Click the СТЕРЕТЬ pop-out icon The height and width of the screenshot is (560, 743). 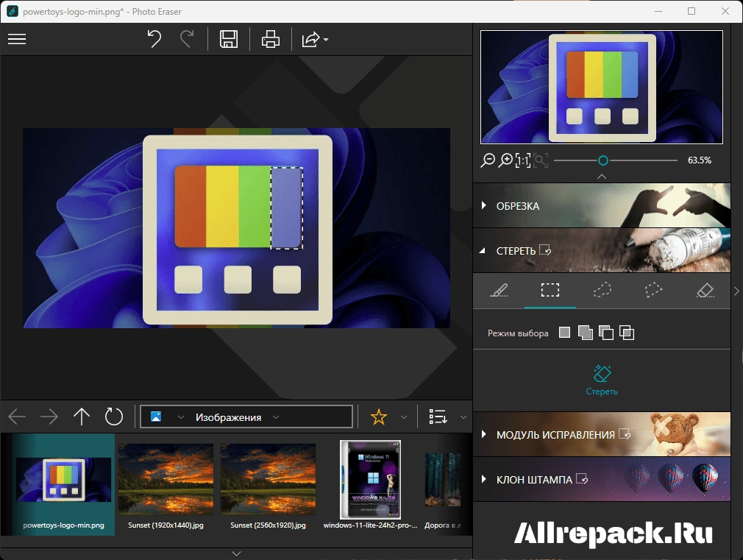(545, 249)
